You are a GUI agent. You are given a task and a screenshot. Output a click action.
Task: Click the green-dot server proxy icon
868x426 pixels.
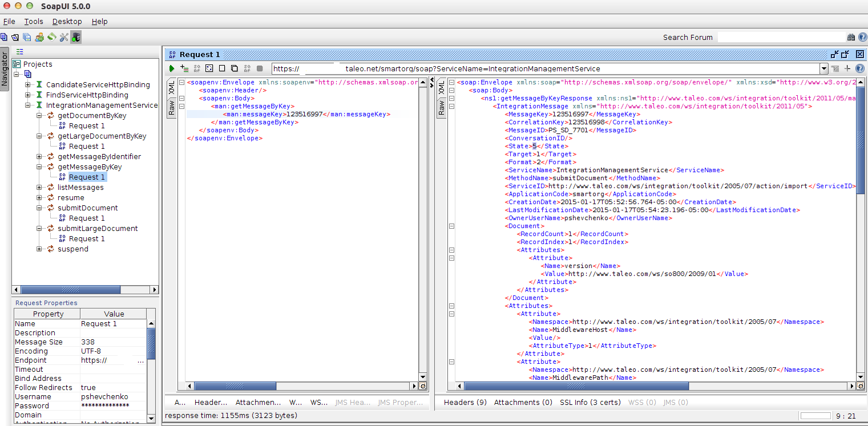[x=76, y=37]
